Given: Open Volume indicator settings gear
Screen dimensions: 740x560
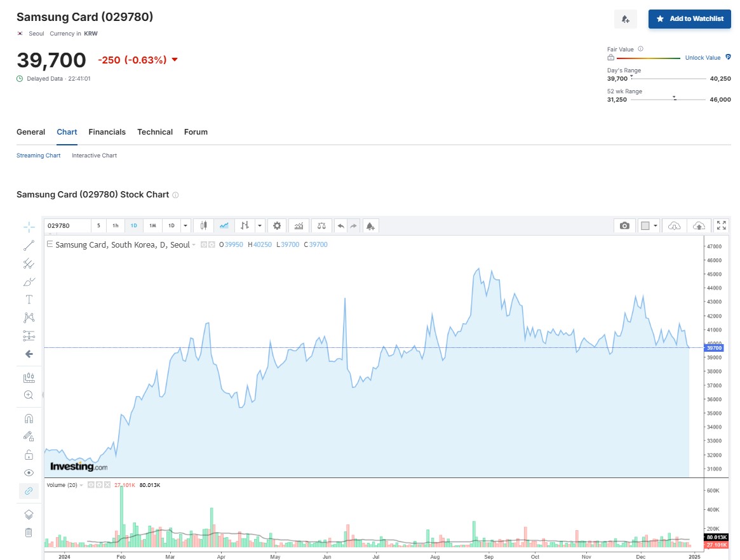Looking at the screenshot, I should [x=99, y=484].
